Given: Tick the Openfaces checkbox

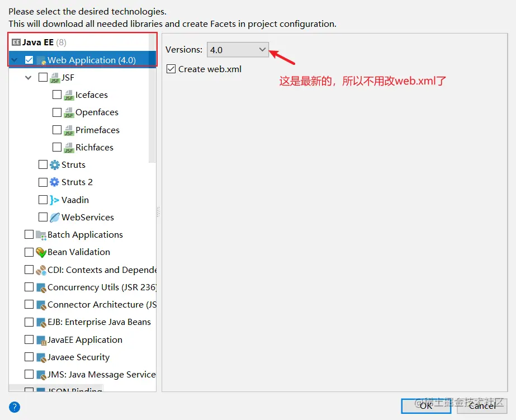Looking at the screenshot, I should pyautogui.click(x=57, y=112).
